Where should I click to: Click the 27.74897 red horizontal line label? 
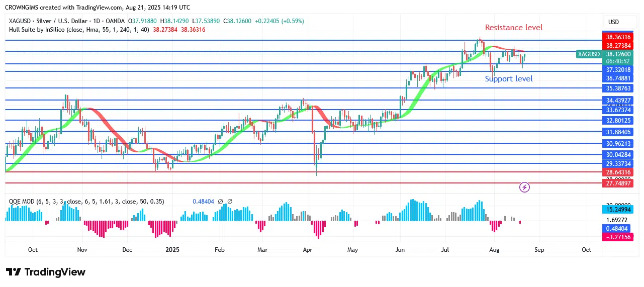pyautogui.click(x=618, y=184)
